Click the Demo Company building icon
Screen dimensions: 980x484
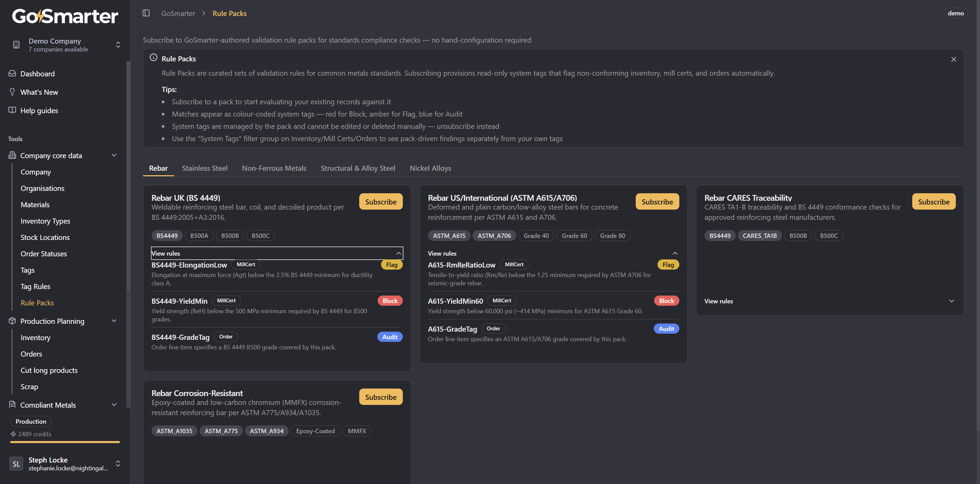16,45
